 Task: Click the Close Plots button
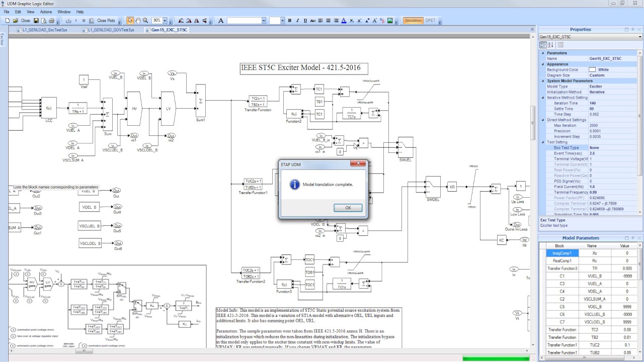coord(106,21)
